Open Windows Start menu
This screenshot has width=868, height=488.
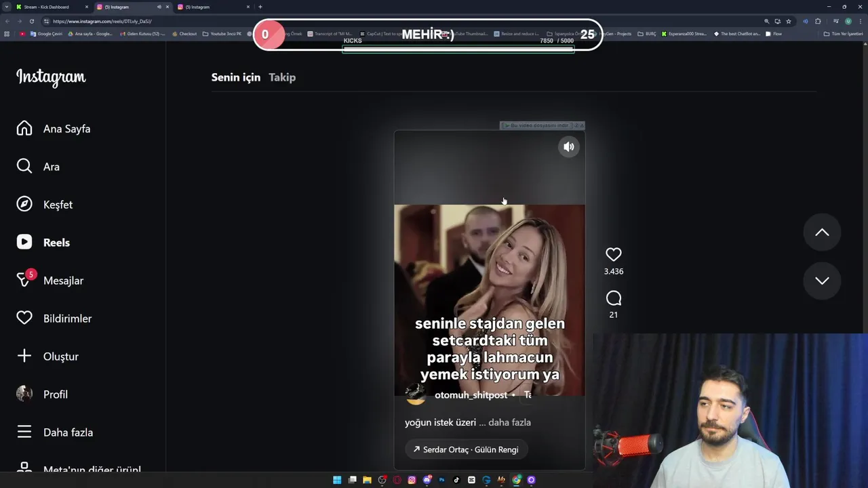(x=337, y=480)
